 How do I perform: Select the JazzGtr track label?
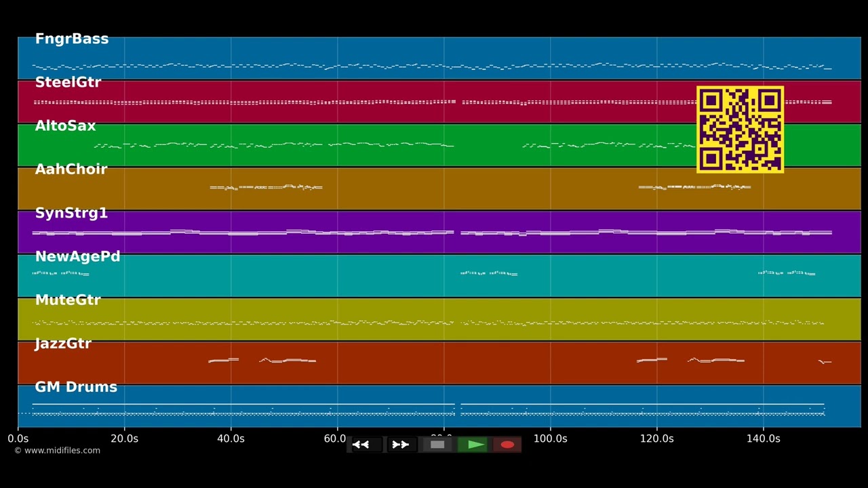pos(63,343)
